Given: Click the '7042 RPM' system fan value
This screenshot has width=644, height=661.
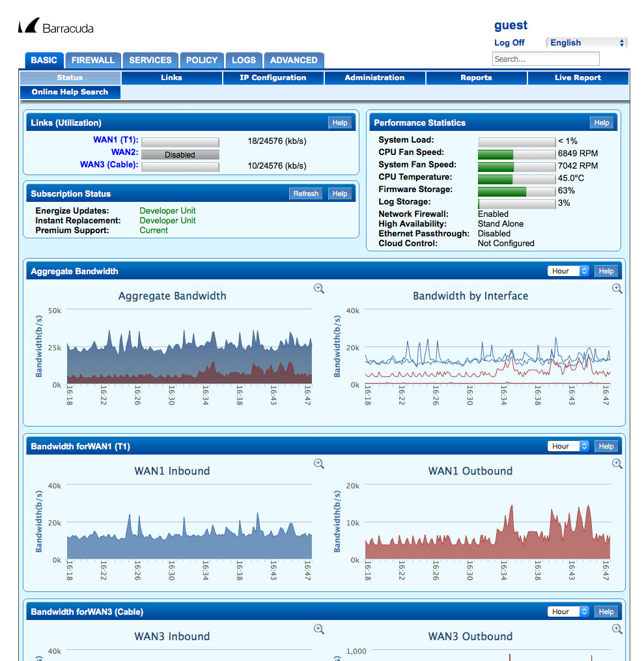Looking at the screenshot, I should [578, 165].
